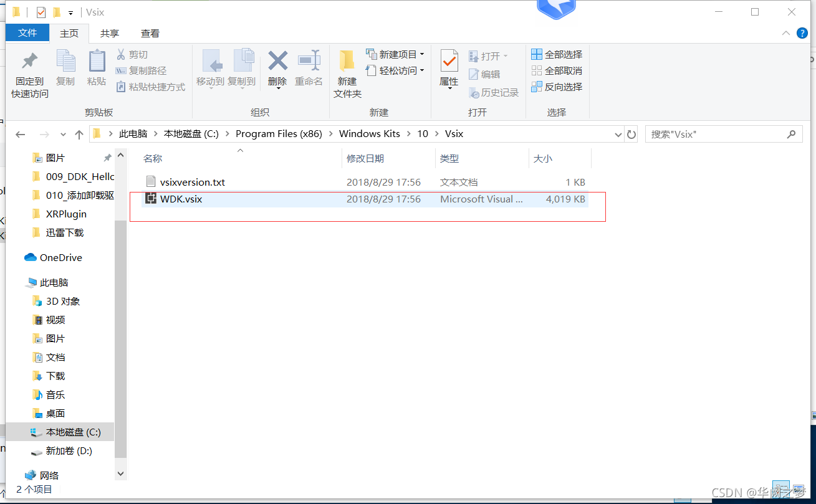Open recent locations dropdown arrow
Viewport: 816px width, 504px height.
(x=63, y=134)
